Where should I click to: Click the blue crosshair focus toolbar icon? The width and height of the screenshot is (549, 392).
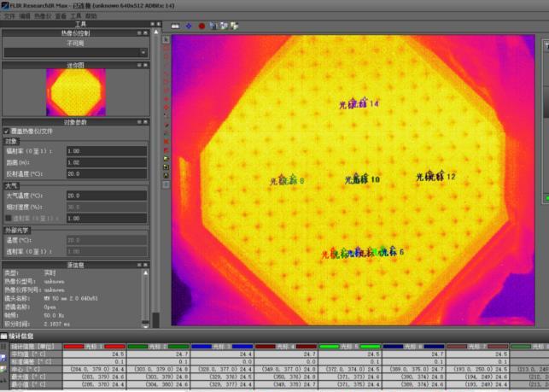(x=189, y=26)
